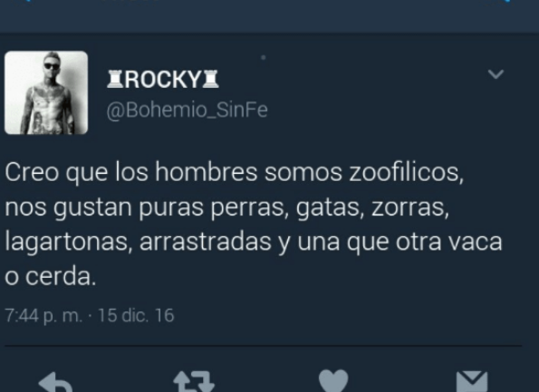
Task: Reply to ROCKY's tweet
Action: (55, 382)
